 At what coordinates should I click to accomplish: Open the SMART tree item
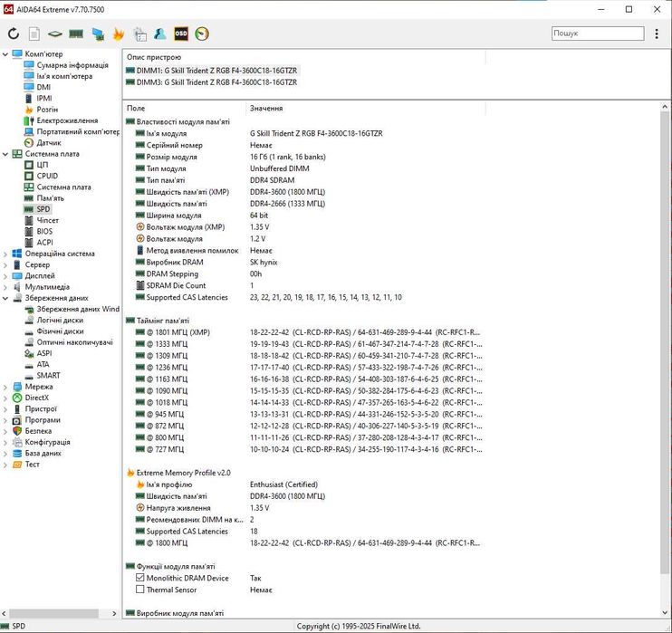[48, 376]
